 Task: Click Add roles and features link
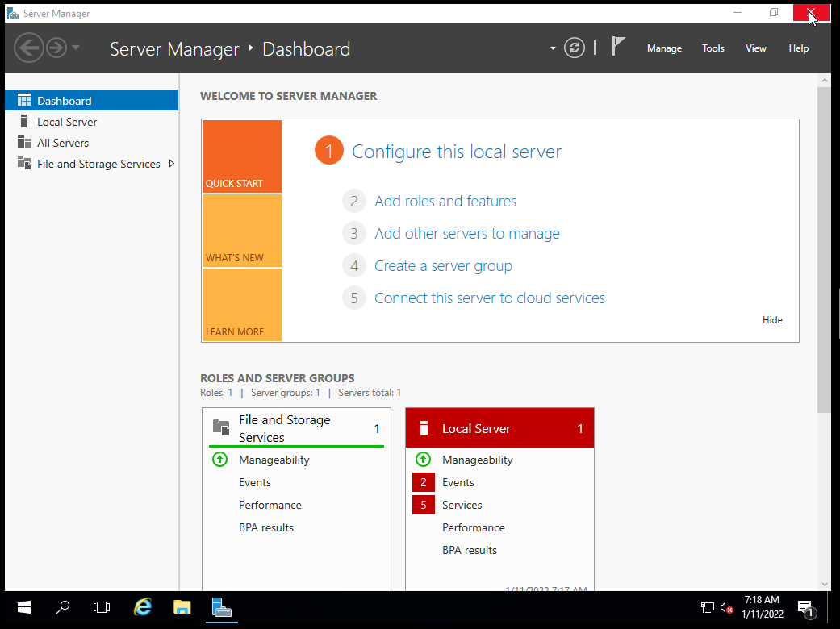(445, 202)
